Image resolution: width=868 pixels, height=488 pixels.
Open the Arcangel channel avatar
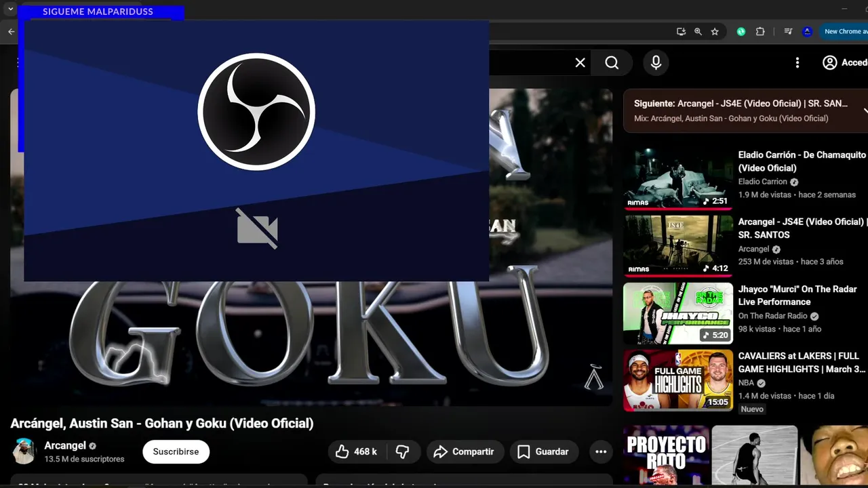click(24, 451)
